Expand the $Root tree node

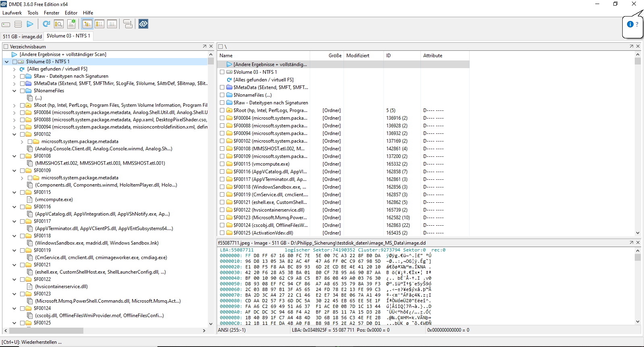point(14,105)
